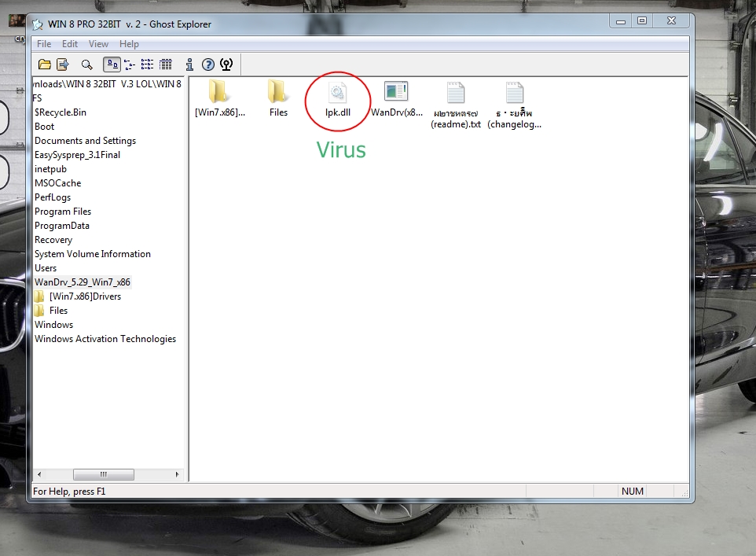Viewport: 756px width, 556px height.
Task: Select the (readme).txt file
Action: tap(456, 105)
